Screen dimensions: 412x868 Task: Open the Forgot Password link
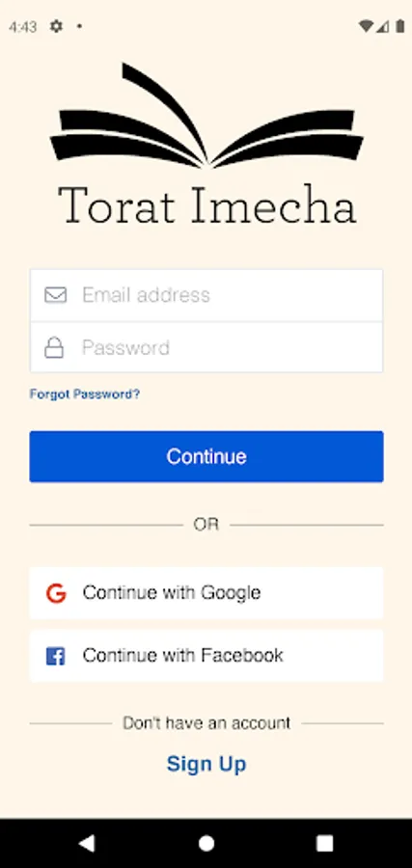point(85,394)
